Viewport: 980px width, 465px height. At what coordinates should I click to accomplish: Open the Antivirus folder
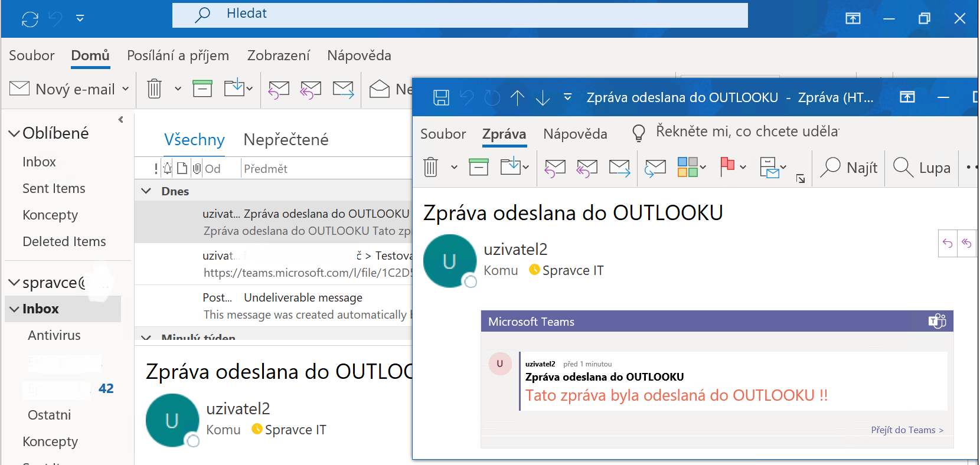(54, 335)
